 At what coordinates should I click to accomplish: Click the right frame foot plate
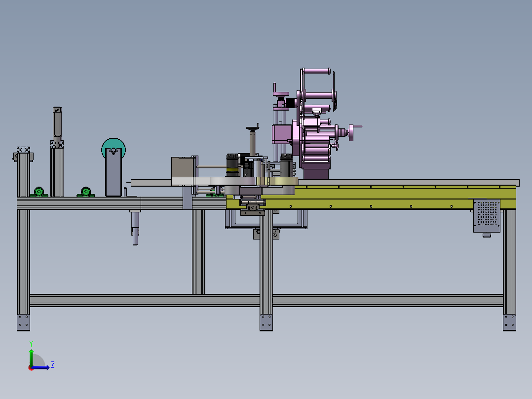click(x=509, y=322)
